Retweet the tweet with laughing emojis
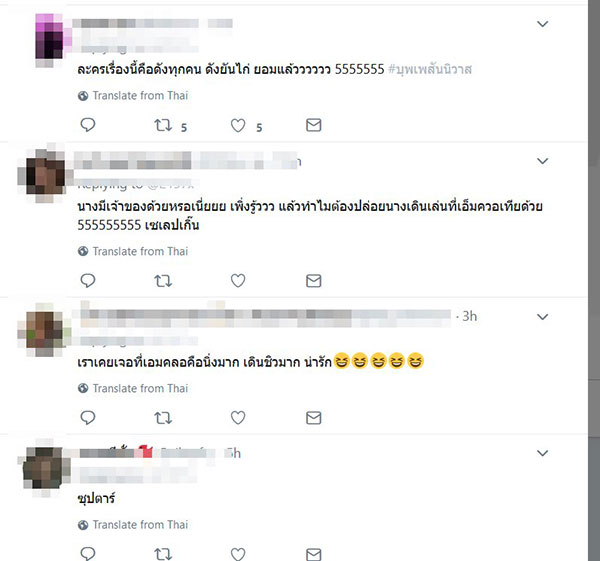 pyautogui.click(x=163, y=418)
